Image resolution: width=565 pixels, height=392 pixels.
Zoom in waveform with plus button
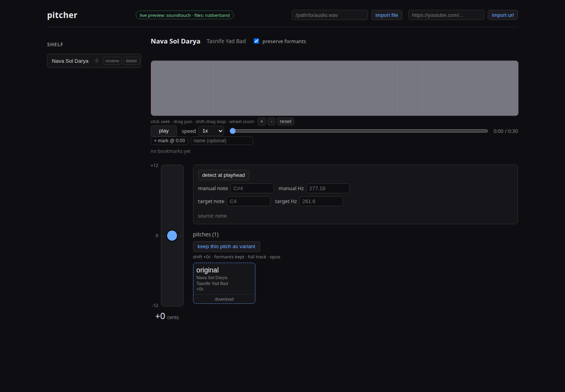262,122
